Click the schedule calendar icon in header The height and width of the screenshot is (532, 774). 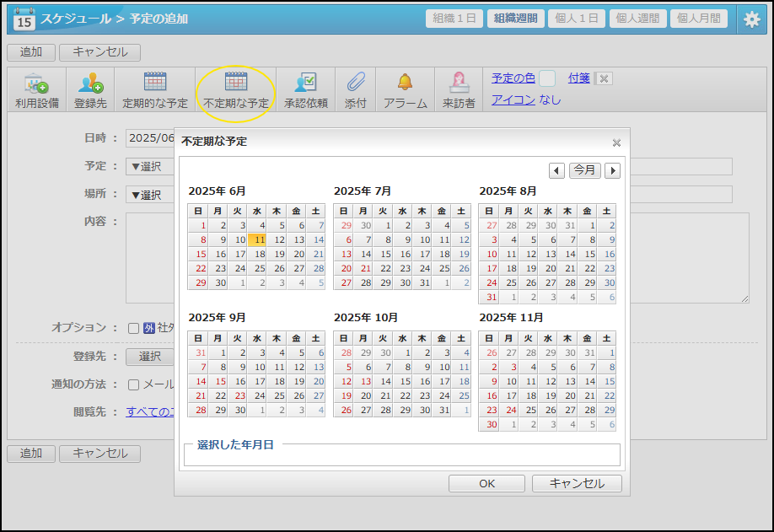[x=24, y=19]
